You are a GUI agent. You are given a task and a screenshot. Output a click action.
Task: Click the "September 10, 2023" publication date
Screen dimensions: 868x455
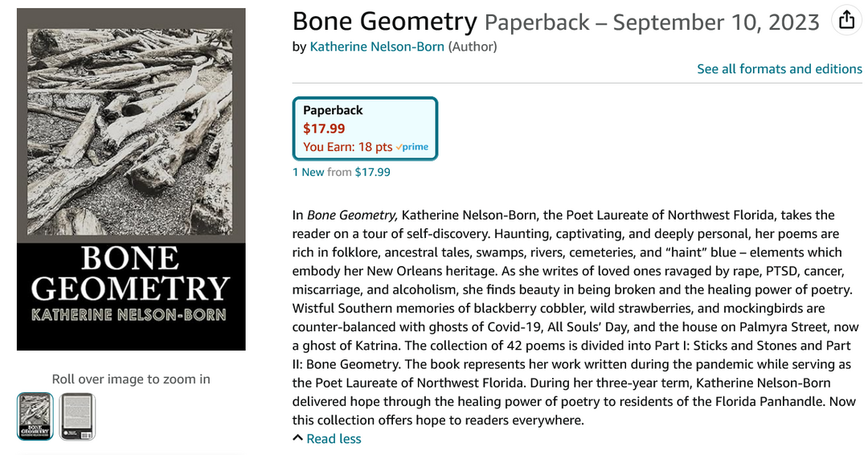point(715,23)
